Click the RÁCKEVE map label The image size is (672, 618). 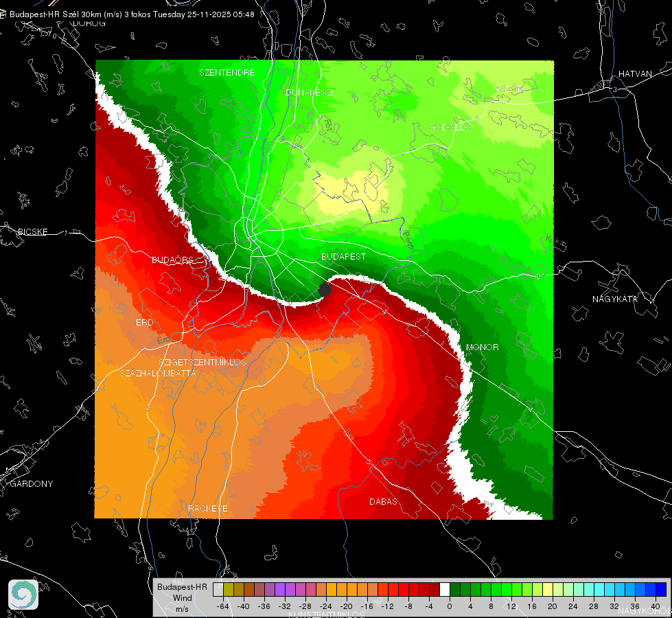[208, 509]
